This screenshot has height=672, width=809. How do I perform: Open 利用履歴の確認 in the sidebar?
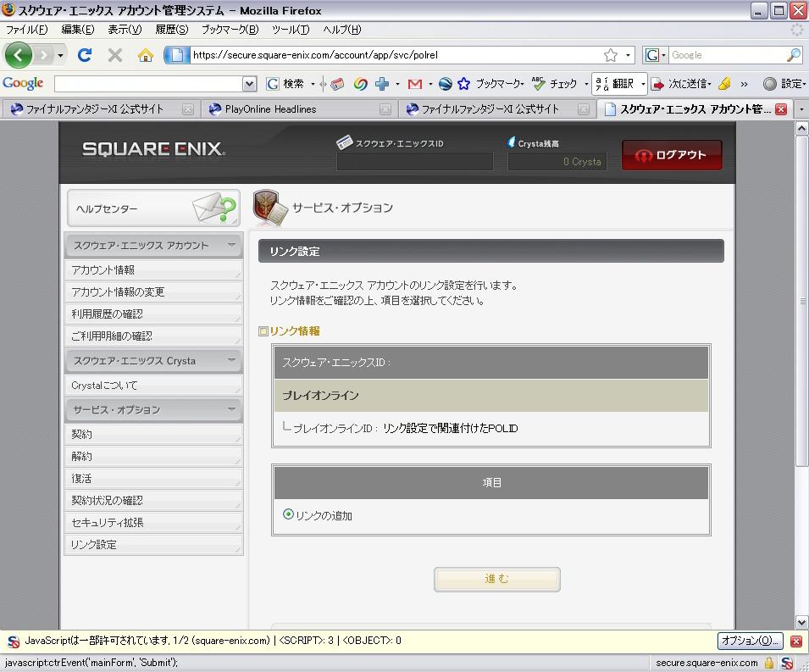[153, 314]
